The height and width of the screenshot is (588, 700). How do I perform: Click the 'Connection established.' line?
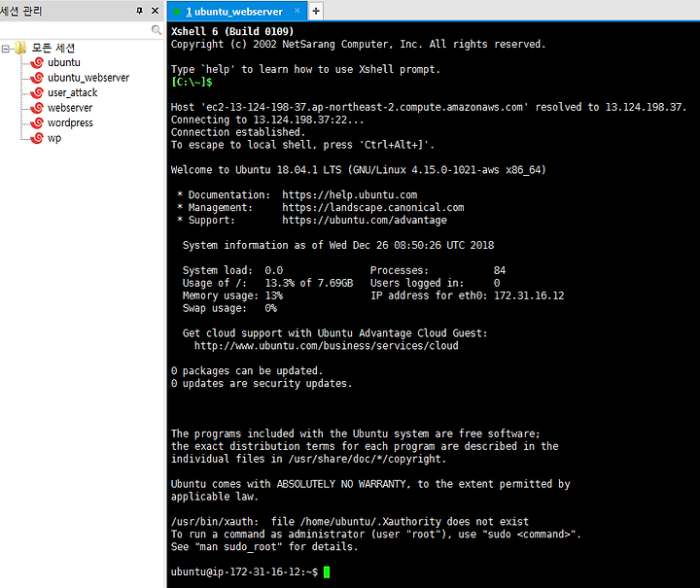point(238,132)
